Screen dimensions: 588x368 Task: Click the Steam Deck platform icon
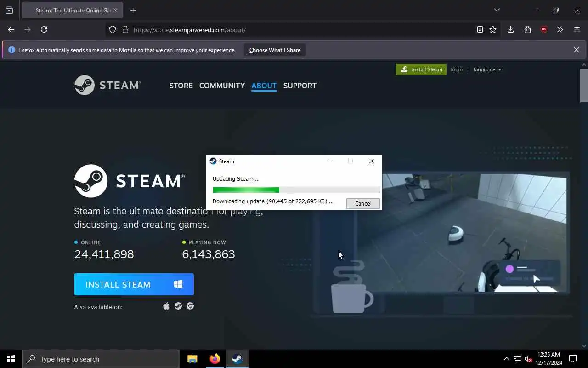tap(178, 306)
